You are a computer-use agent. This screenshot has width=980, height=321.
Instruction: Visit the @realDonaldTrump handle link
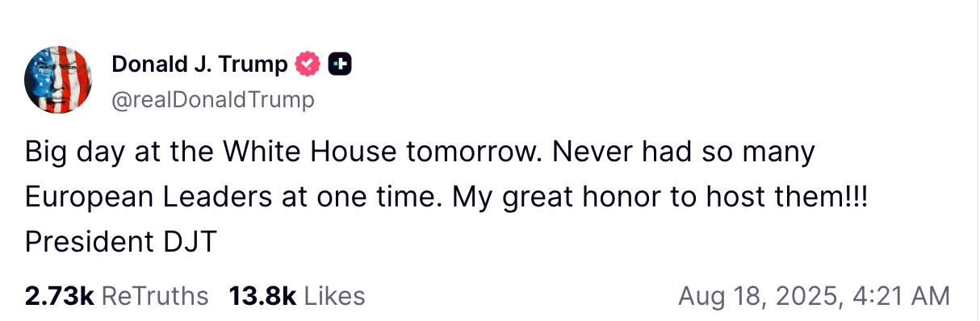tap(212, 100)
